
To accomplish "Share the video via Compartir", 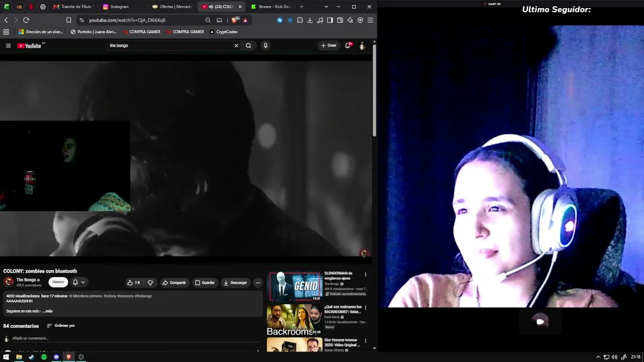I will click(174, 283).
